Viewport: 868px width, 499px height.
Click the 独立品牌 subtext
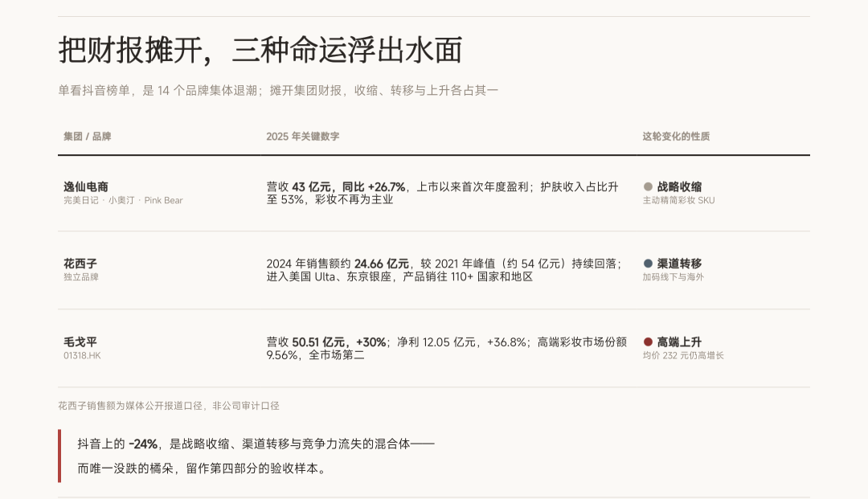click(x=81, y=277)
